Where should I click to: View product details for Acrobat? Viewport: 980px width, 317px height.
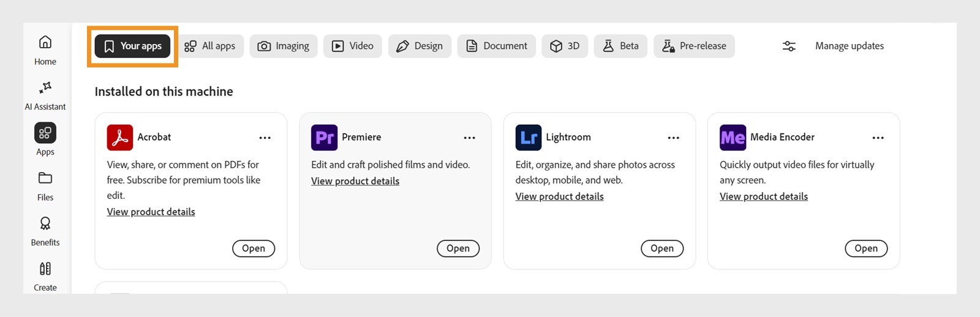151,212
